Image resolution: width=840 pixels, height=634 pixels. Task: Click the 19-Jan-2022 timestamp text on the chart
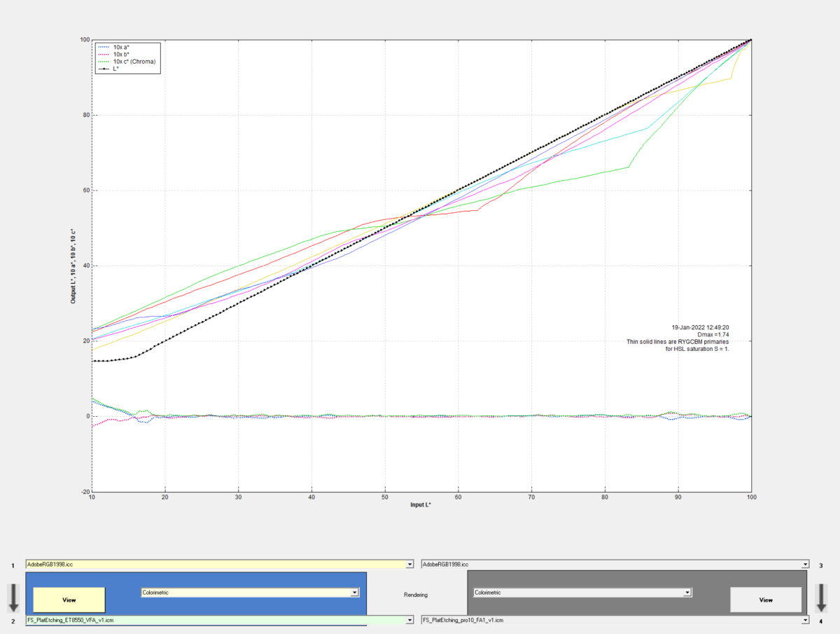pyautogui.click(x=700, y=327)
